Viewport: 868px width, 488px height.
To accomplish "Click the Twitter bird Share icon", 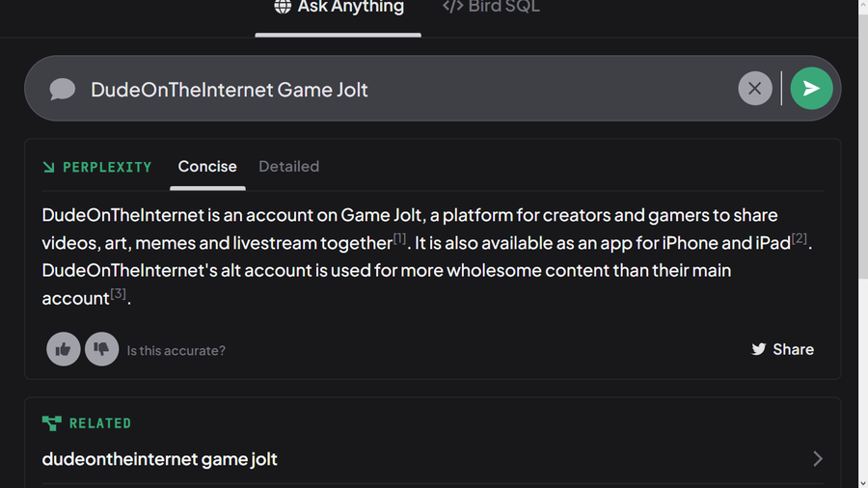I will [x=759, y=349].
